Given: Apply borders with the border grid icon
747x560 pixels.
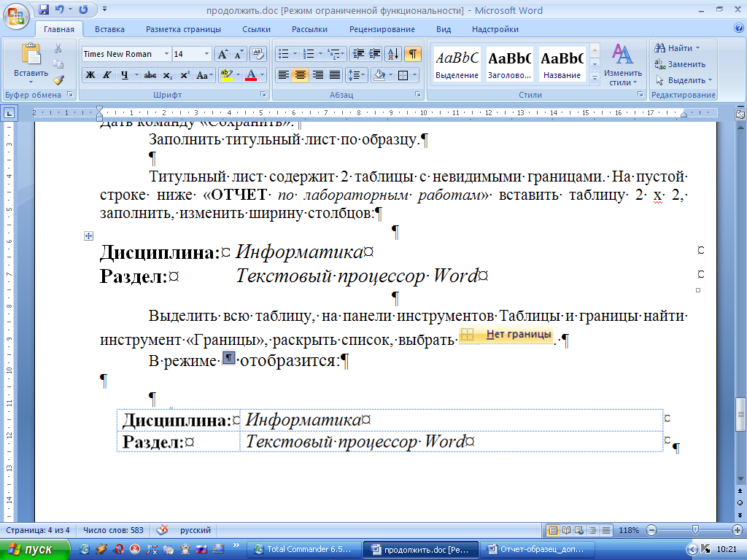Looking at the screenshot, I should click(x=403, y=75).
